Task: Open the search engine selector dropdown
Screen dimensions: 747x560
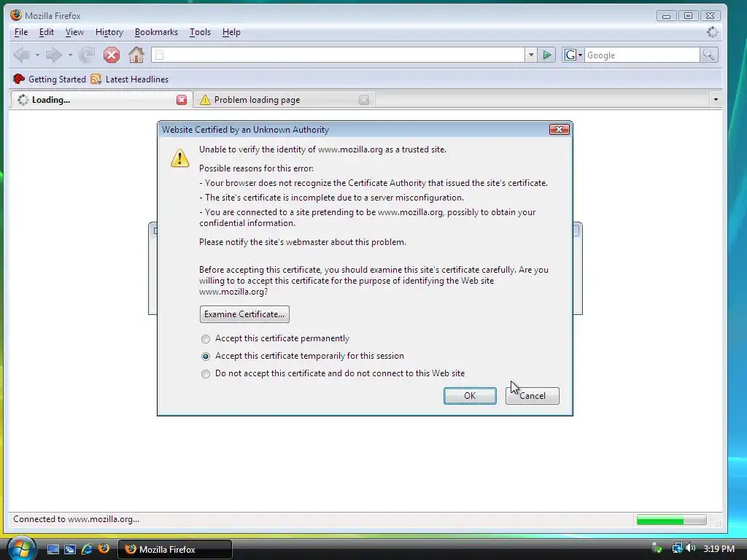Action: click(x=580, y=55)
